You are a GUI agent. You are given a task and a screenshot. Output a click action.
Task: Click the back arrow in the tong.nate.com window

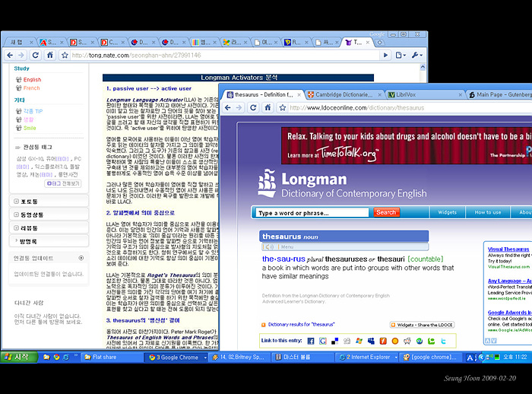(x=10, y=55)
